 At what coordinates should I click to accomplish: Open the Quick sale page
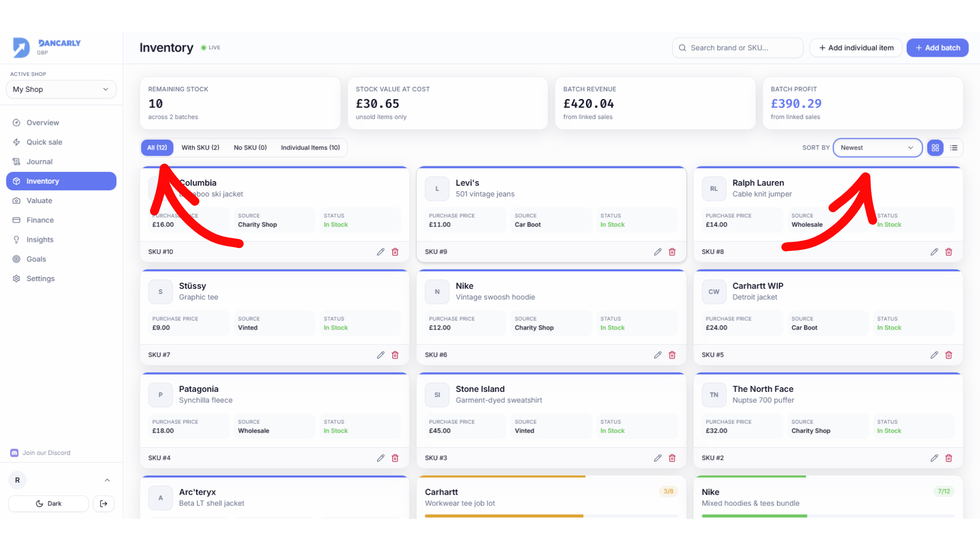(x=44, y=142)
